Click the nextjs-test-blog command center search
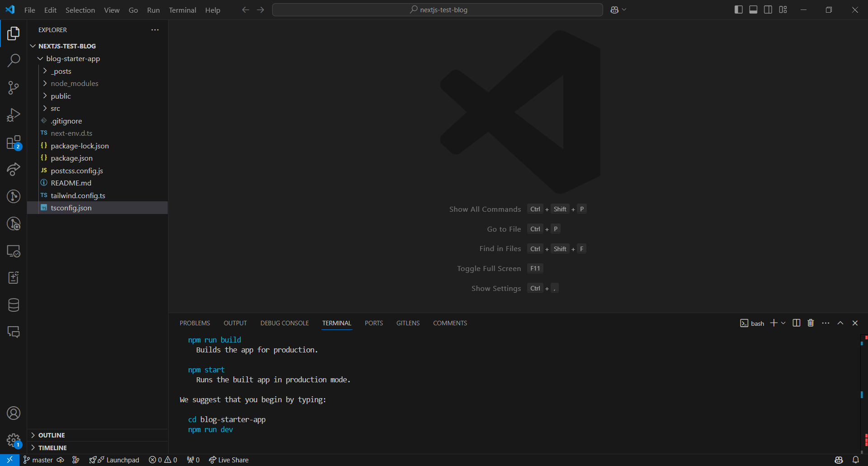 pyautogui.click(x=437, y=10)
